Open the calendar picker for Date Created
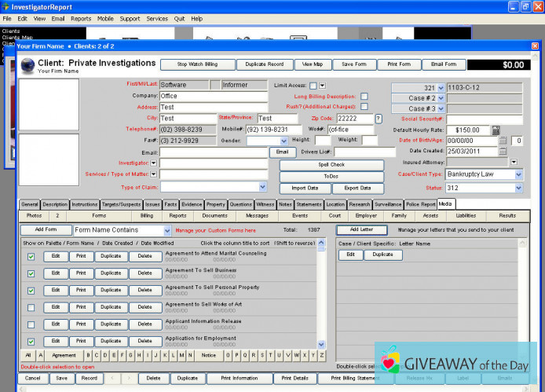 click(502, 152)
